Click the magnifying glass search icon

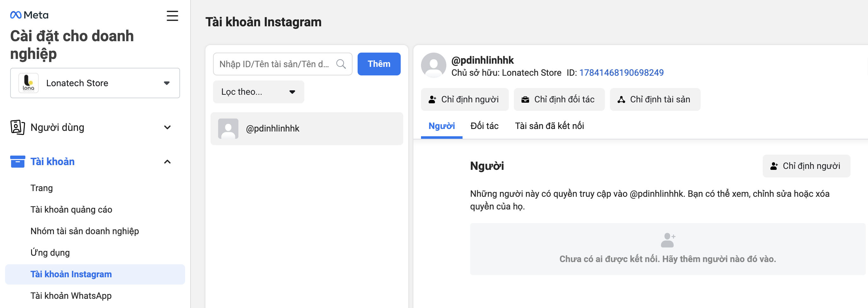click(x=341, y=64)
